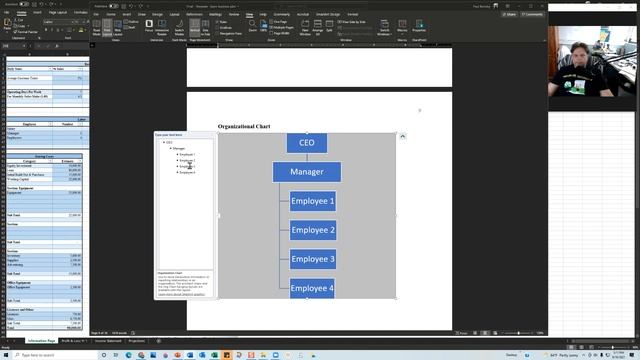Open Word Comments button
640x360 pixels.
[532, 14]
